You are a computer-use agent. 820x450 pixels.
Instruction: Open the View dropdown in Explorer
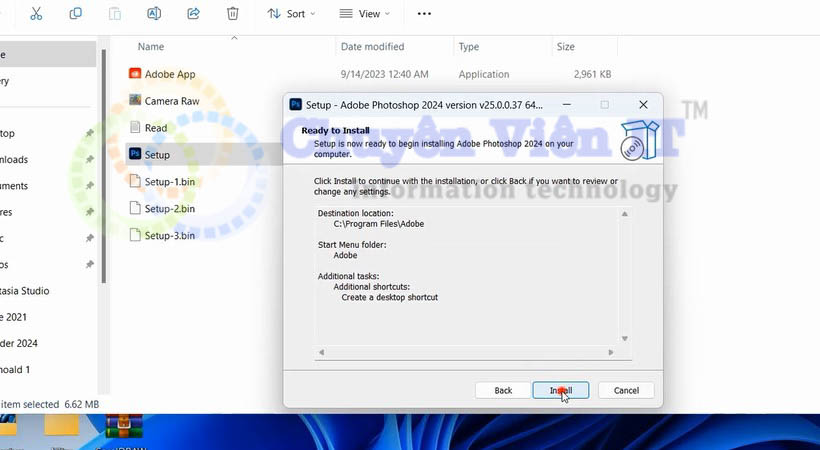365,14
